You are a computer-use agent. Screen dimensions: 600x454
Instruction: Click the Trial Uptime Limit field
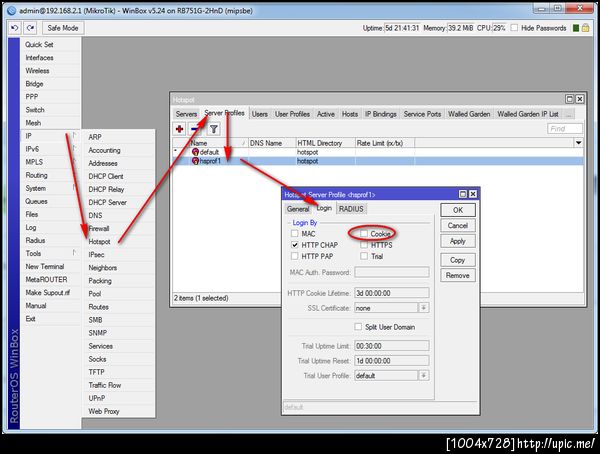pos(392,346)
